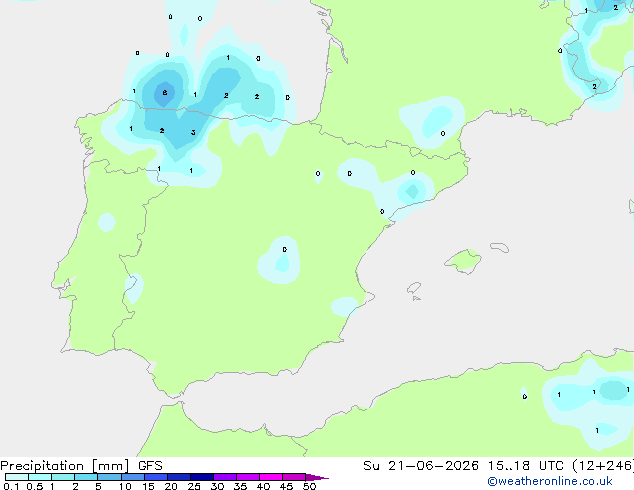Select the 5–10 mm legend swatch
634x490 pixels.
coord(109,477)
